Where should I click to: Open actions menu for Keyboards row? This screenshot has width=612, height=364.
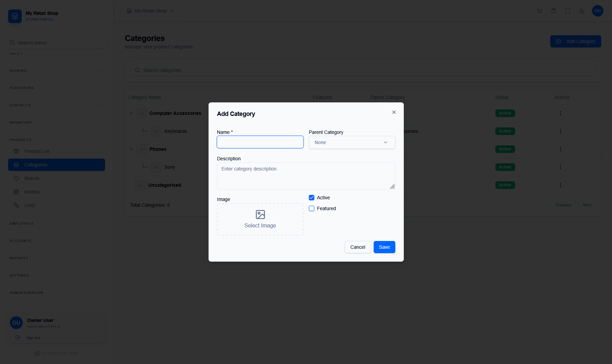click(560, 131)
